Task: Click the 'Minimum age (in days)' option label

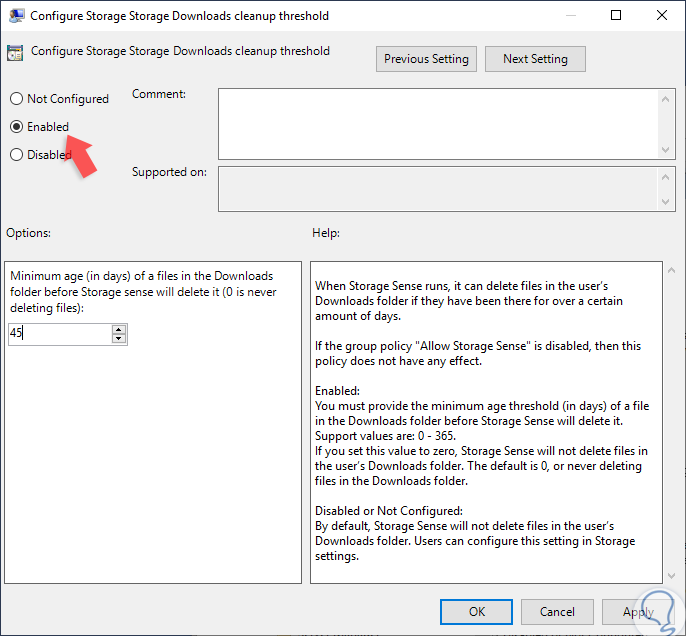Action: 143,292
